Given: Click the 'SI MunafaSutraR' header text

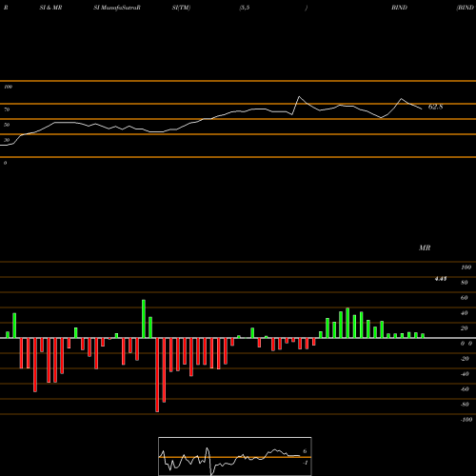Looking at the screenshot, I should point(117,8).
